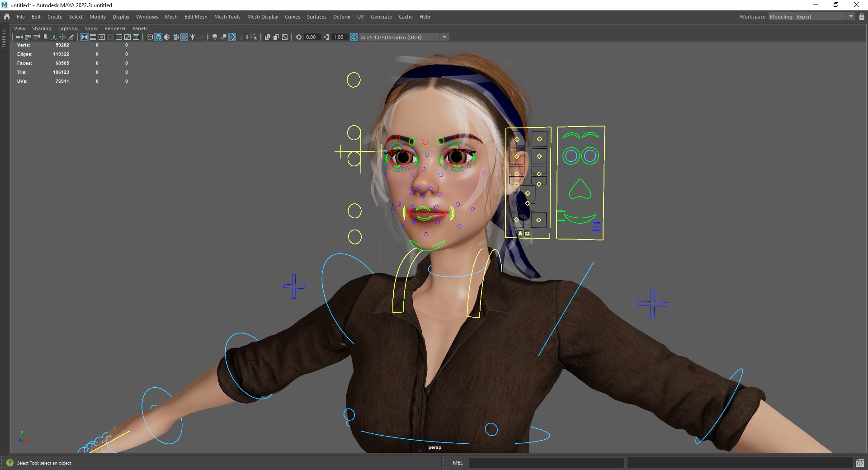Viewport: 868px width, 470px height.
Task: Toggle the Gate Mask
Action: (x=110, y=37)
